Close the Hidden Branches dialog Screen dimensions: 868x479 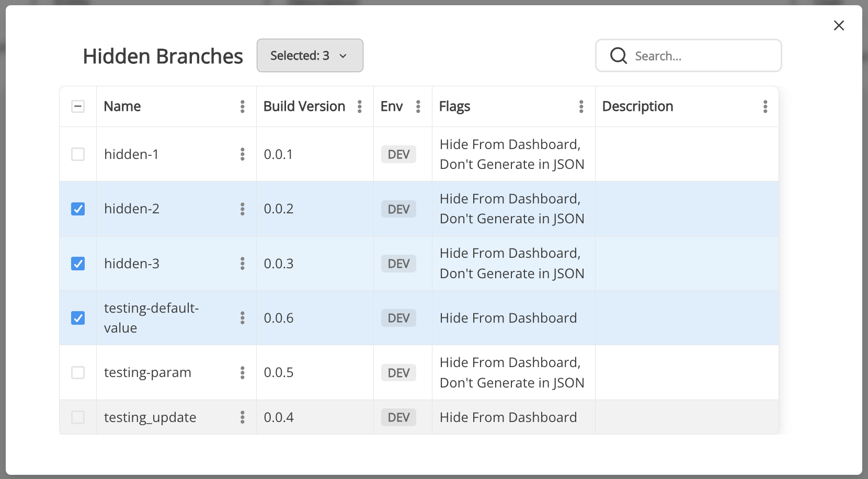(x=839, y=26)
